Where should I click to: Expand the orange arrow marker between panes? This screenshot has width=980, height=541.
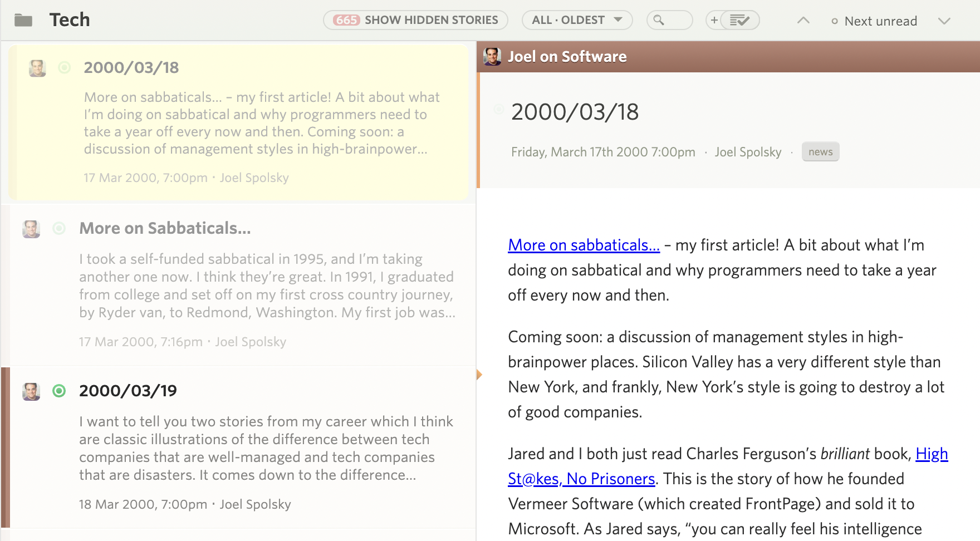click(480, 374)
